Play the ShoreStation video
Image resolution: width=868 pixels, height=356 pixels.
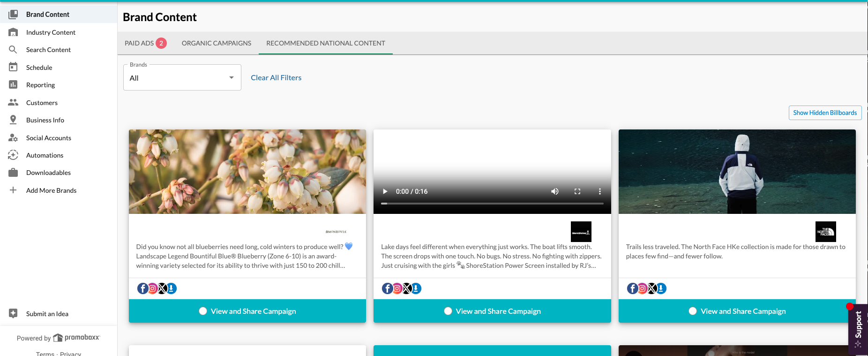click(385, 191)
